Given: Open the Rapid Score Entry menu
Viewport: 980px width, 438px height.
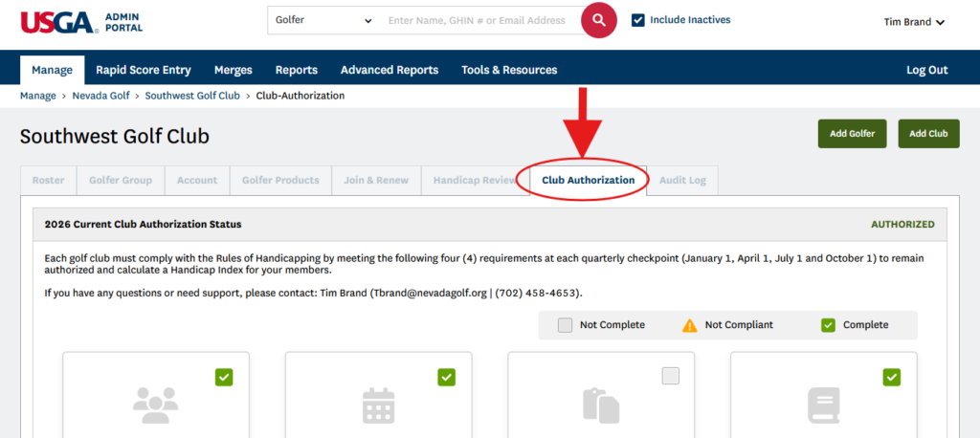Looking at the screenshot, I should tap(144, 70).
